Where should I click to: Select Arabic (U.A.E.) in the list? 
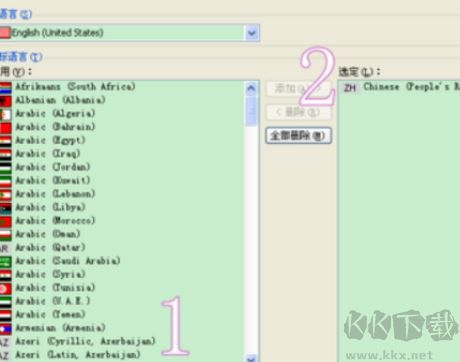(53, 301)
